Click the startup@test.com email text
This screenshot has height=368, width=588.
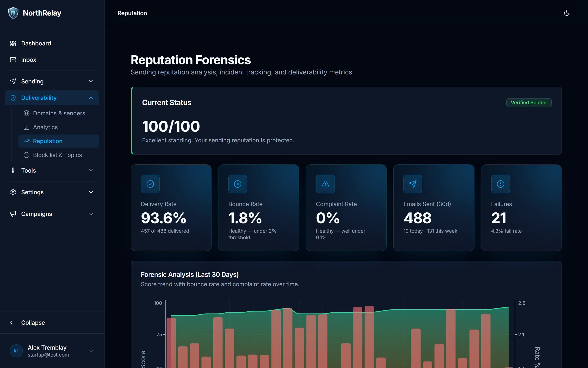48,355
